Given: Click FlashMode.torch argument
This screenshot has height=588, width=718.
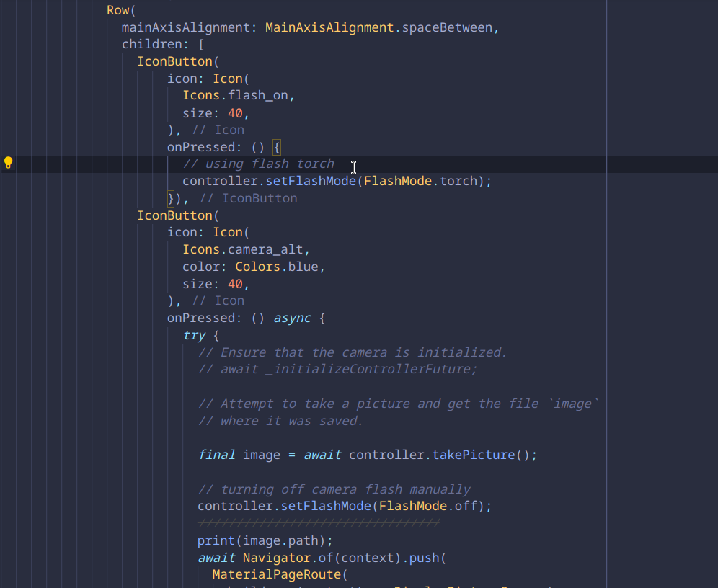Looking at the screenshot, I should pos(420,181).
